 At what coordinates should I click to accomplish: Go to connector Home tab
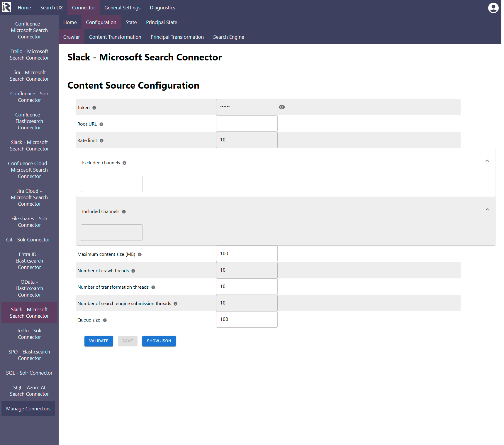(x=70, y=22)
